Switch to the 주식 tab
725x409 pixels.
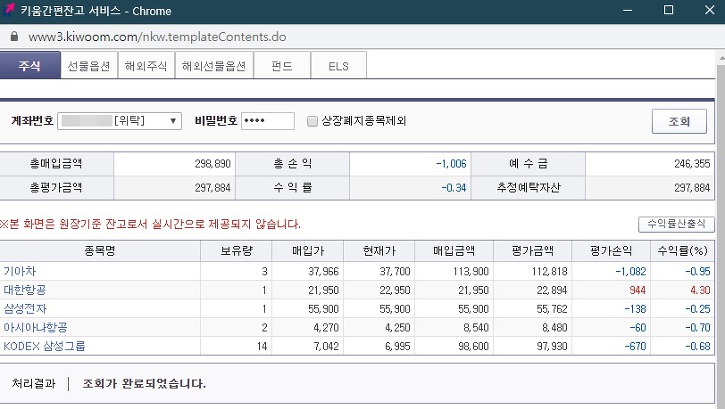(x=30, y=66)
